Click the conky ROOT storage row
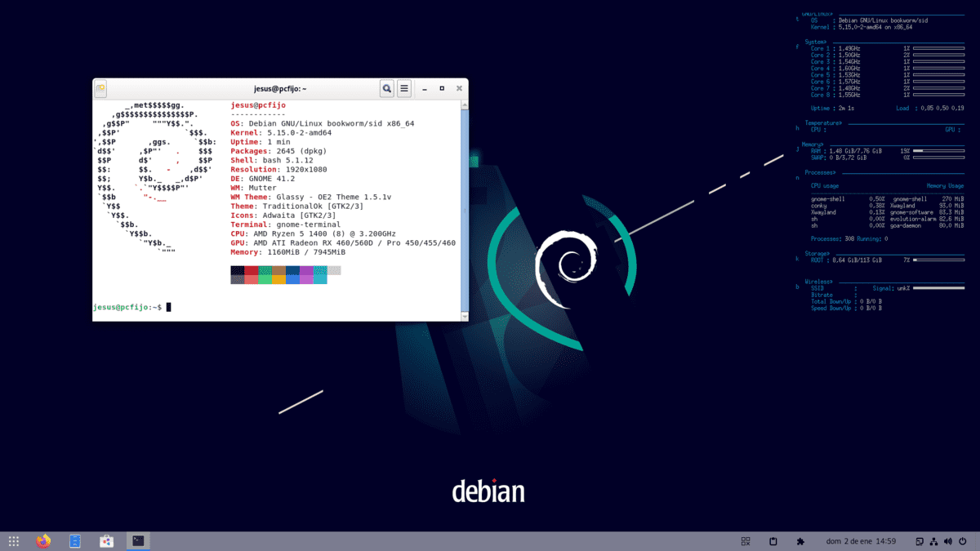The height and width of the screenshot is (551, 980). pyautogui.click(x=888, y=260)
